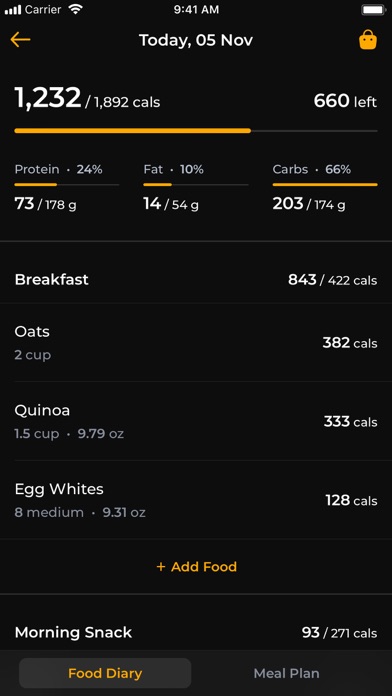The width and height of the screenshot is (392, 696).
Task: Tap the battery status icon
Action: click(x=373, y=10)
